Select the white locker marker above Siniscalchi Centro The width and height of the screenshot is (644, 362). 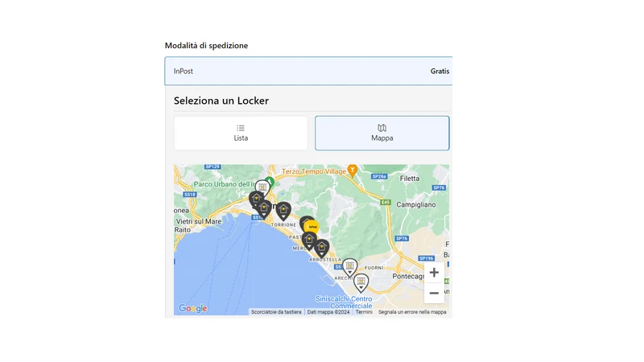click(361, 283)
